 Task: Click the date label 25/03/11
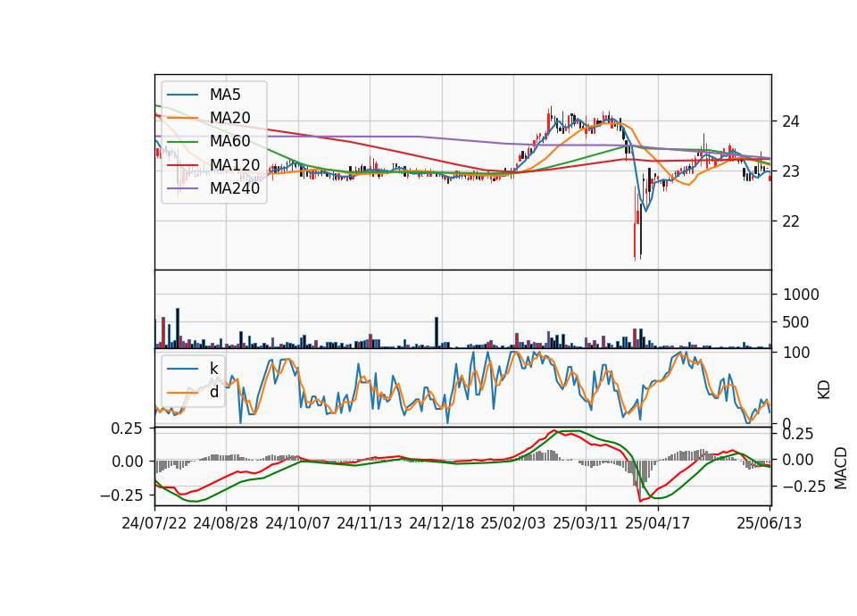click(x=586, y=523)
